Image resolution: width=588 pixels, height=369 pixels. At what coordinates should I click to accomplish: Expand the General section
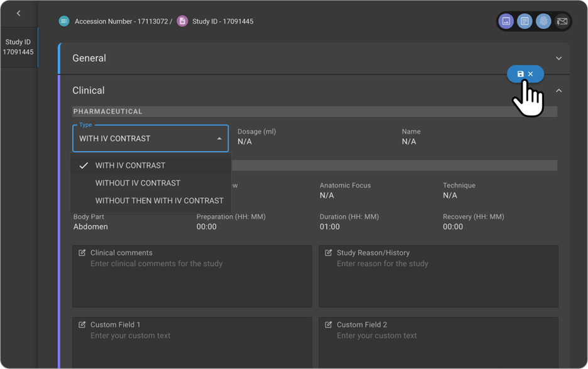click(x=558, y=58)
